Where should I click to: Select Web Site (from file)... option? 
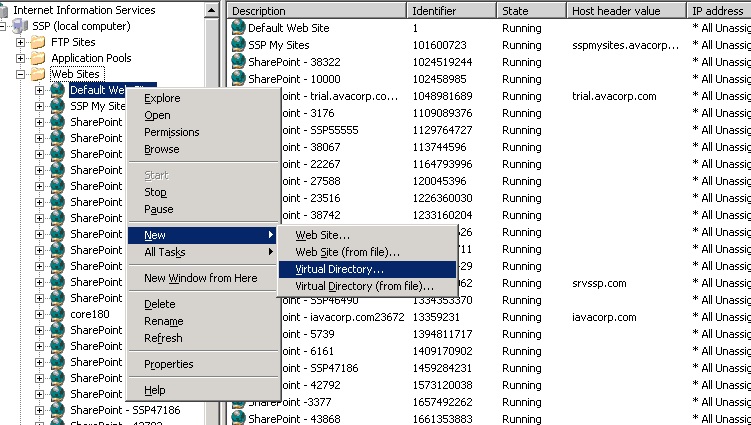[x=367, y=253]
